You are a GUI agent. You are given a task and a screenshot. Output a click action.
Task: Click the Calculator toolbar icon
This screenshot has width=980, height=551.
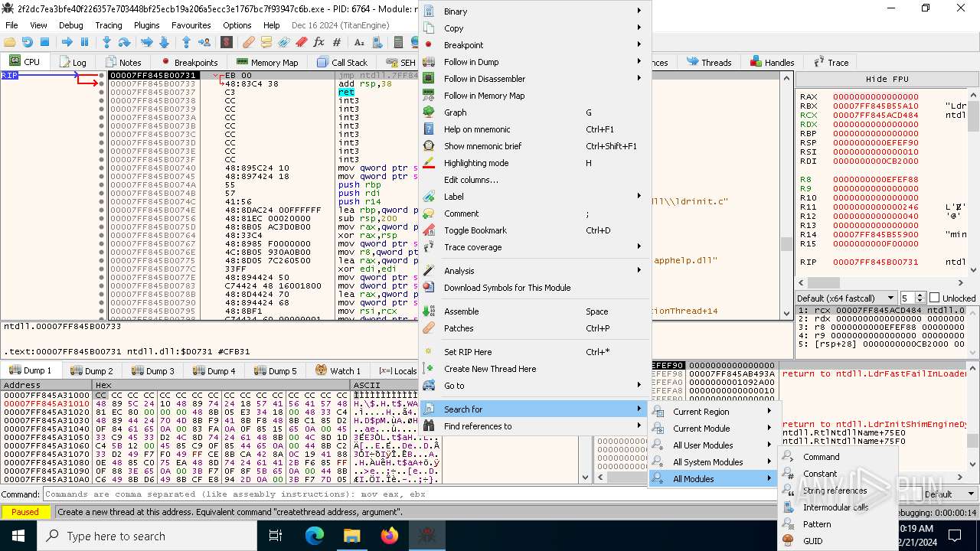point(398,42)
